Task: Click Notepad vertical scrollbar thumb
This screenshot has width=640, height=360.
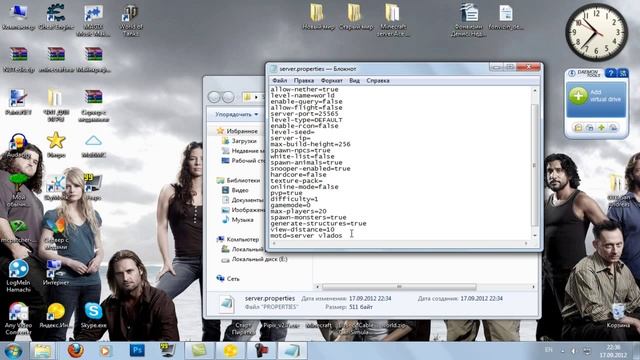Action: (x=535, y=165)
